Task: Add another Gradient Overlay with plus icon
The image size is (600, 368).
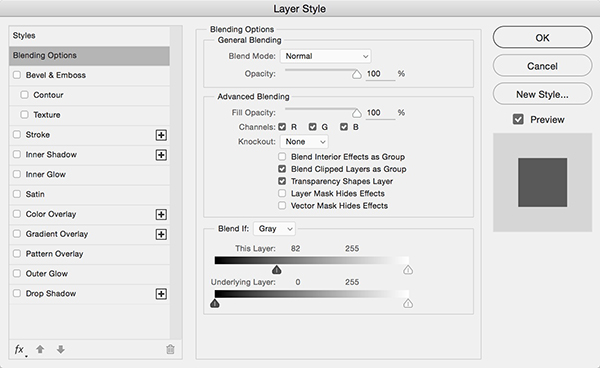Action: tap(161, 234)
